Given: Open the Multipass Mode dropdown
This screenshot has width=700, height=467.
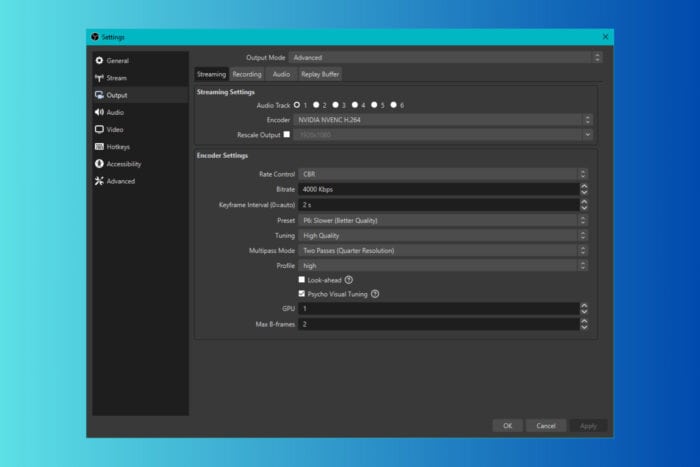Looking at the screenshot, I should [443, 251].
